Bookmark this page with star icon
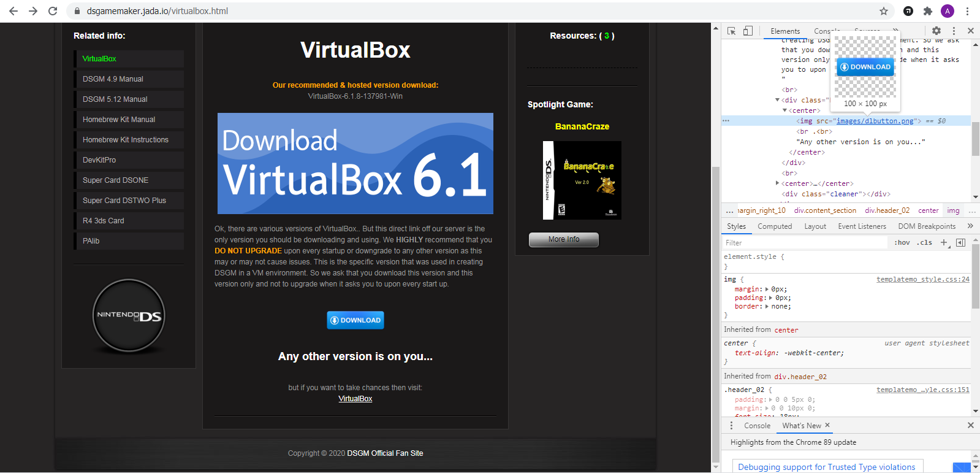The height and width of the screenshot is (473, 980). (x=883, y=11)
